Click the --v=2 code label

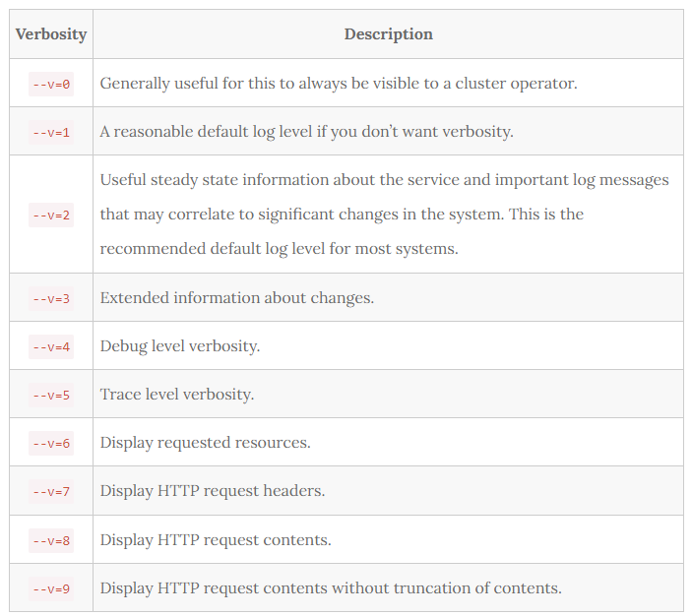click(x=51, y=215)
